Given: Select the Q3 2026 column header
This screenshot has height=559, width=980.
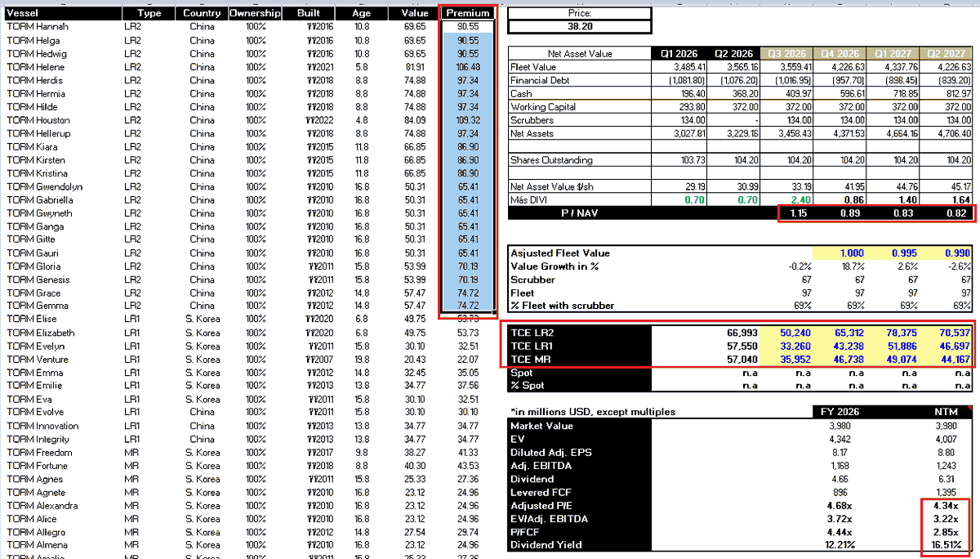Looking at the screenshot, I should click(786, 54).
